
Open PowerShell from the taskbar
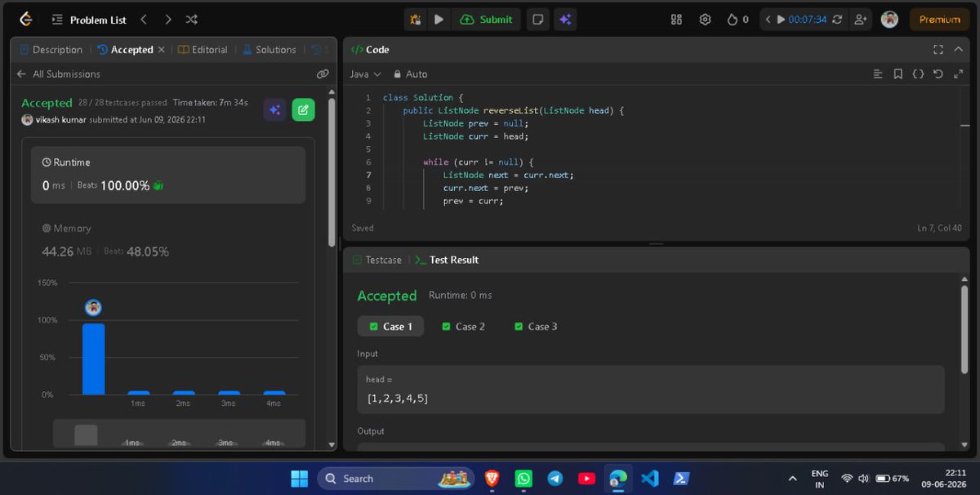click(681, 479)
